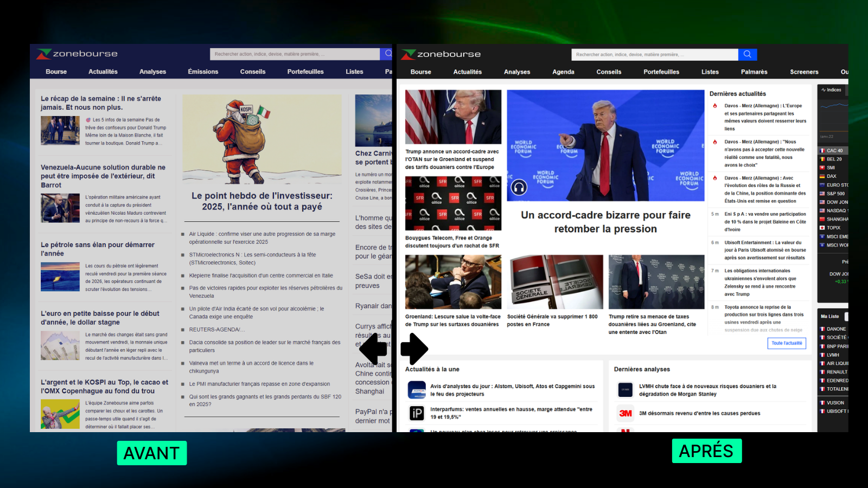This screenshot has width=868, height=488.
Task: Open Ubisoft Entertainment latest news item
Action: (765, 250)
